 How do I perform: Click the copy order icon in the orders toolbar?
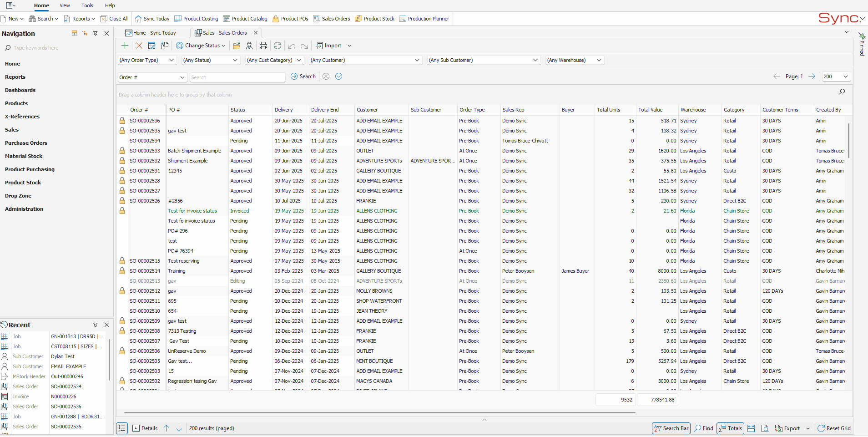click(x=165, y=46)
